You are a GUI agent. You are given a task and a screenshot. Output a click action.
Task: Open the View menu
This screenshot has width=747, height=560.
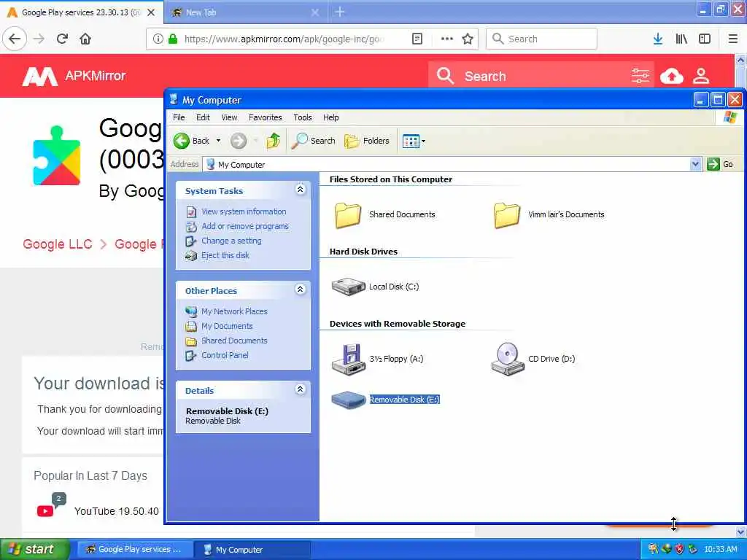[x=229, y=117]
